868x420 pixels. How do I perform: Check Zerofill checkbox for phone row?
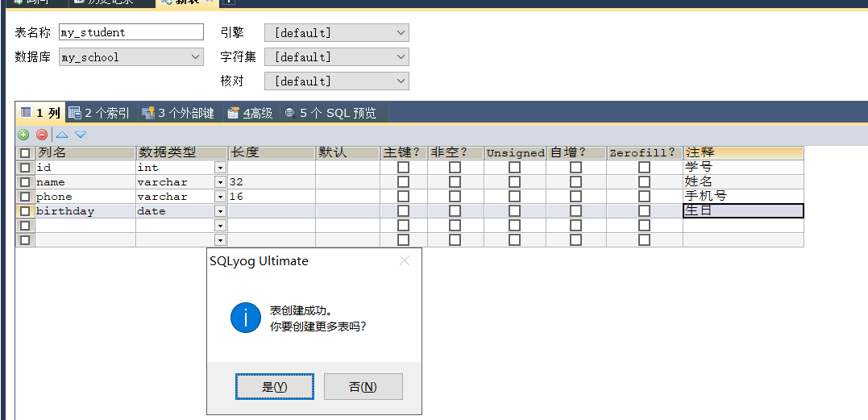[644, 197]
